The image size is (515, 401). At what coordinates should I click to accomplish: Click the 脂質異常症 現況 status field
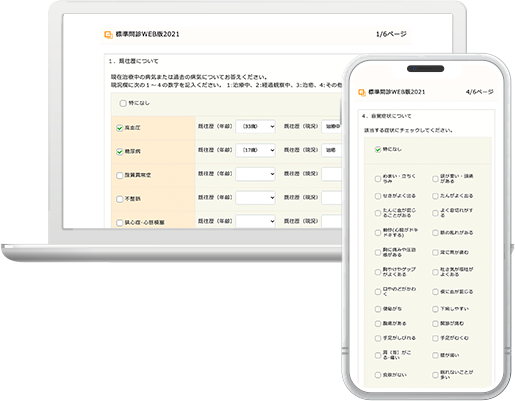coord(332,174)
